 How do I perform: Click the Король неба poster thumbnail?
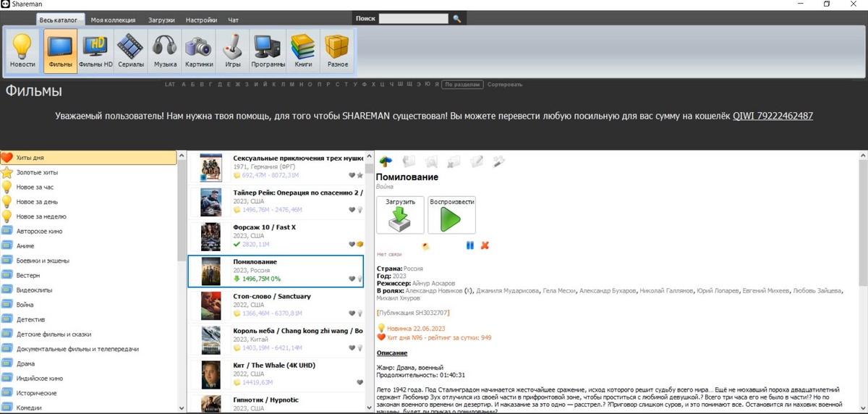pyautogui.click(x=210, y=340)
